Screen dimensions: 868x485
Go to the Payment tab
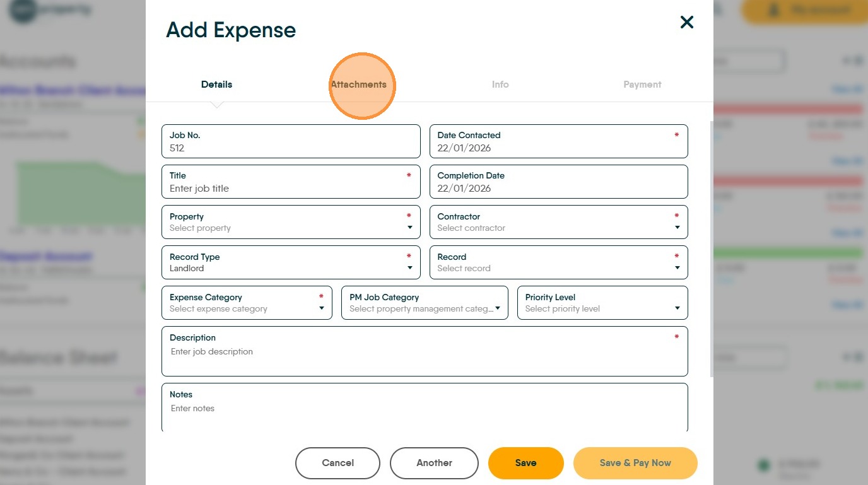642,85
